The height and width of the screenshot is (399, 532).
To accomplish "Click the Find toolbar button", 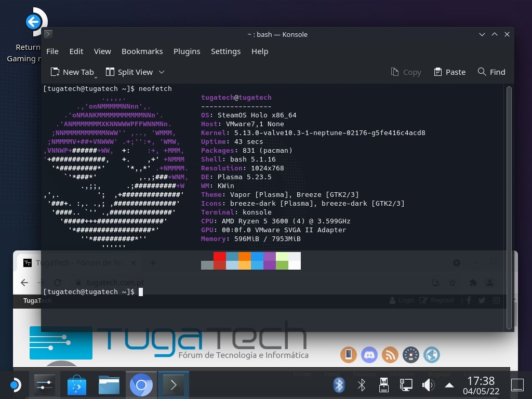I will [x=491, y=72].
